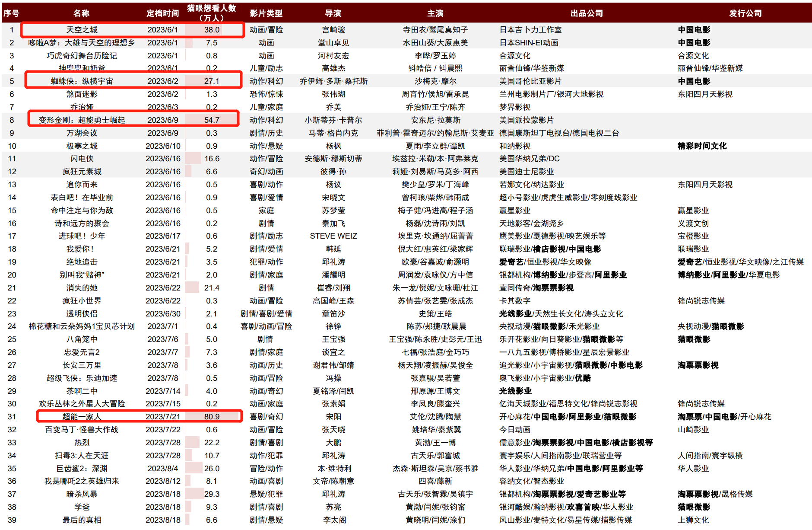Select the movie title 最后的真相
This screenshot has width=812, height=530.
[82, 520]
